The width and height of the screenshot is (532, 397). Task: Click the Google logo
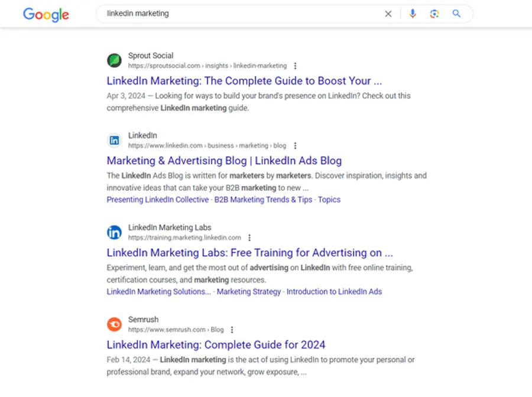coord(46,15)
